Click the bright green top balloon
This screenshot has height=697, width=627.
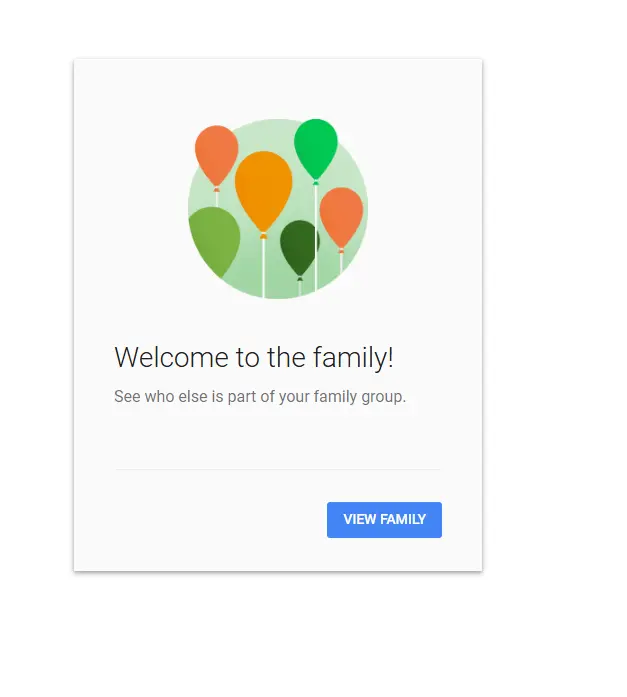pos(315,148)
